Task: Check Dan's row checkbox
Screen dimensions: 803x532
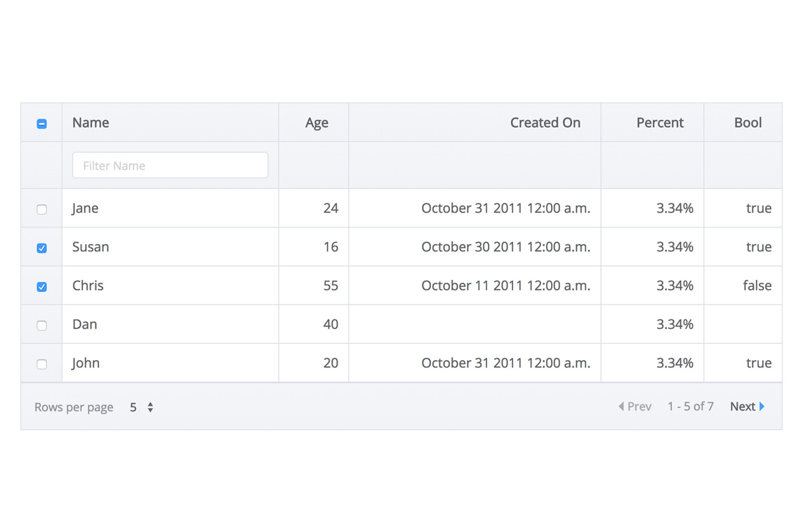Action: point(41,324)
